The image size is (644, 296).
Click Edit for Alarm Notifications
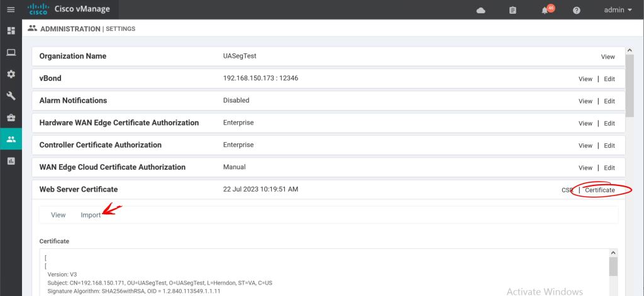(609, 101)
